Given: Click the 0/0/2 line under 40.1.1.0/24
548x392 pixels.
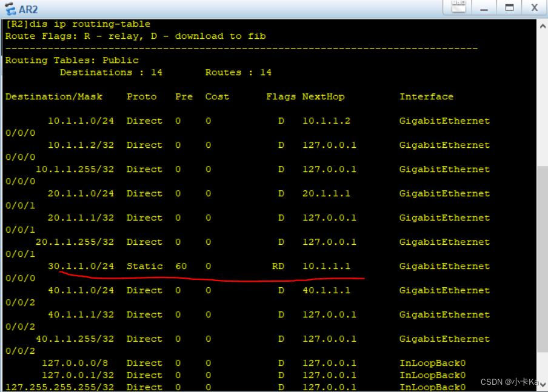Looking at the screenshot, I should pos(20,302).
